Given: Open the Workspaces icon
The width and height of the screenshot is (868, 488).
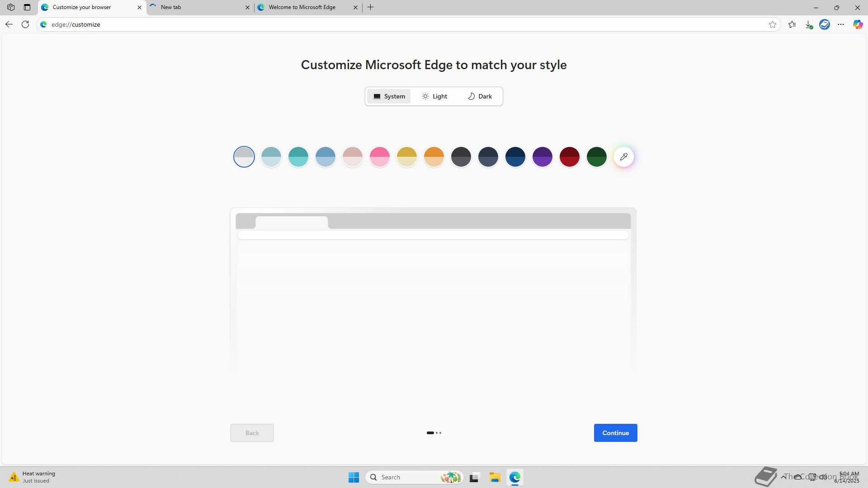Looking at the screenshot, I should point(11,7).
